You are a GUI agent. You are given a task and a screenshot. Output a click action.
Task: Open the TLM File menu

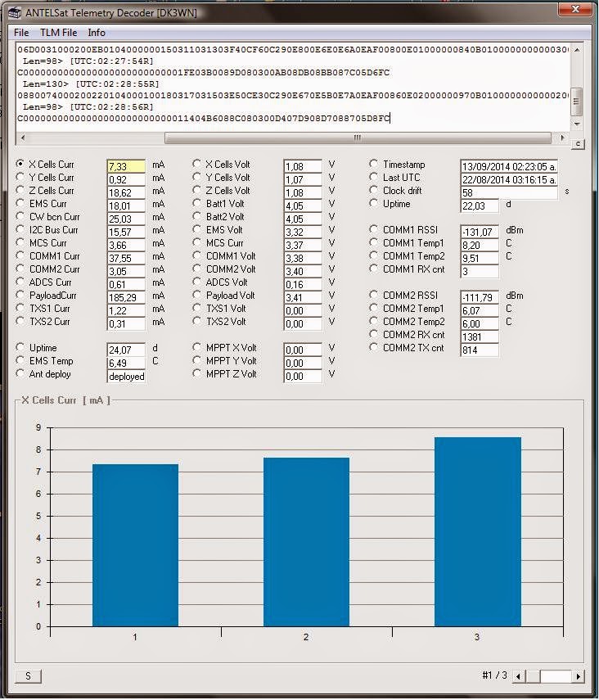point(58,33)
